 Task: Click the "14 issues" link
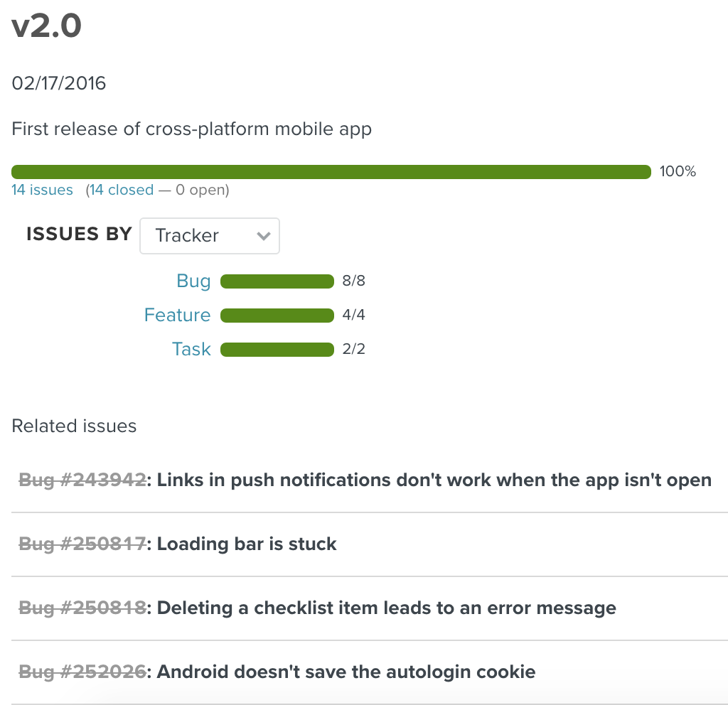click(42, 190)
